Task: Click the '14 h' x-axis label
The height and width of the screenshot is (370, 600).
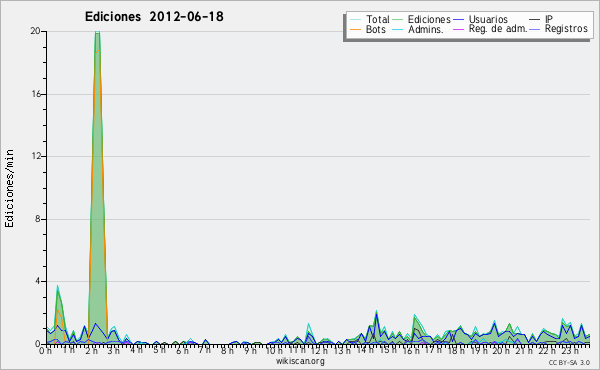Action: (365, 350)
